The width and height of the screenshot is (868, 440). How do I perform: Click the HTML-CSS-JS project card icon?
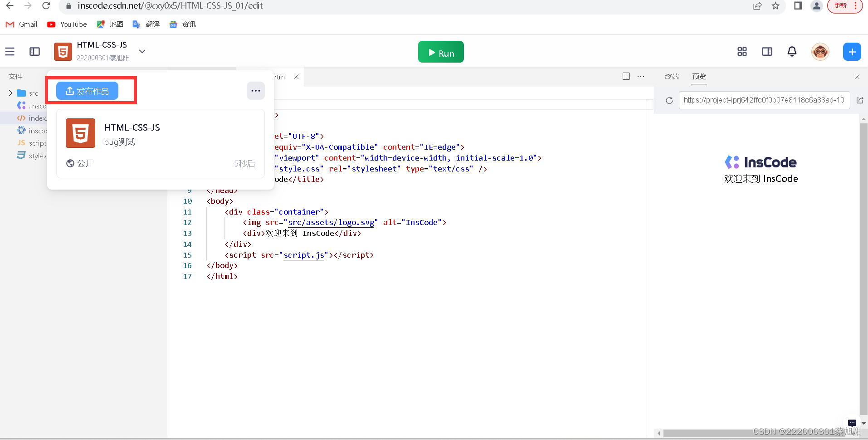[80, 133]
